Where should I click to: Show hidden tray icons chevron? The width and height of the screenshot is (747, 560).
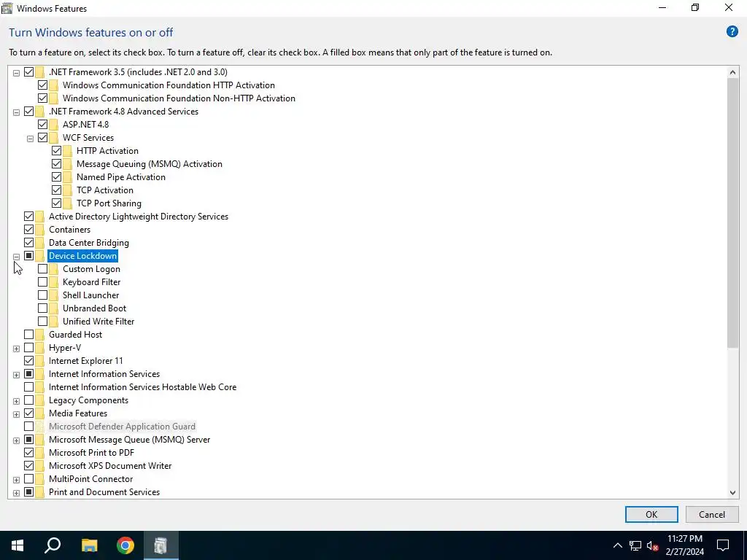coord(617,545)
